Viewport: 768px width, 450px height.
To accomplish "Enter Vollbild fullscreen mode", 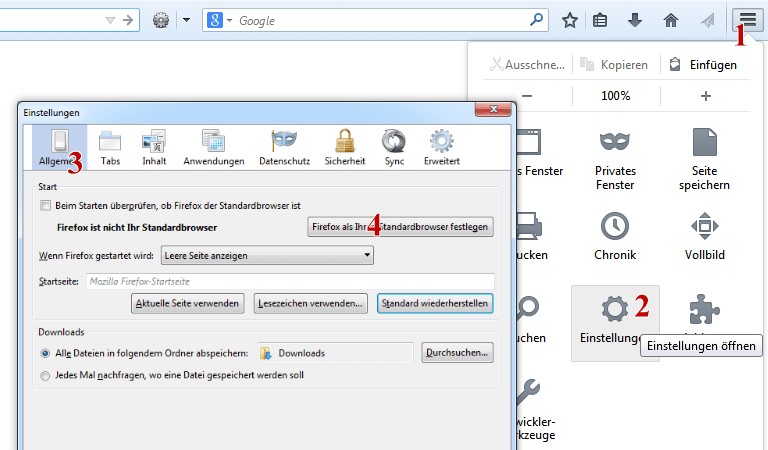I will pos(704,236).
